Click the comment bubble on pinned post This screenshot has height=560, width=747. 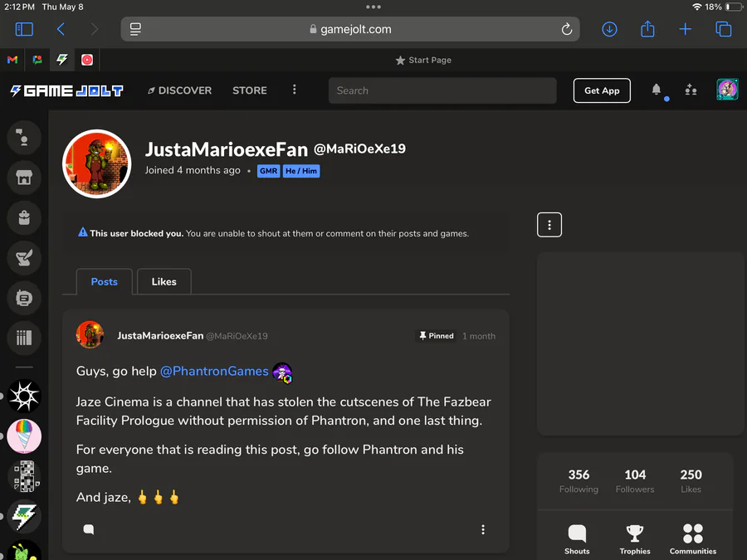(89, 529)
